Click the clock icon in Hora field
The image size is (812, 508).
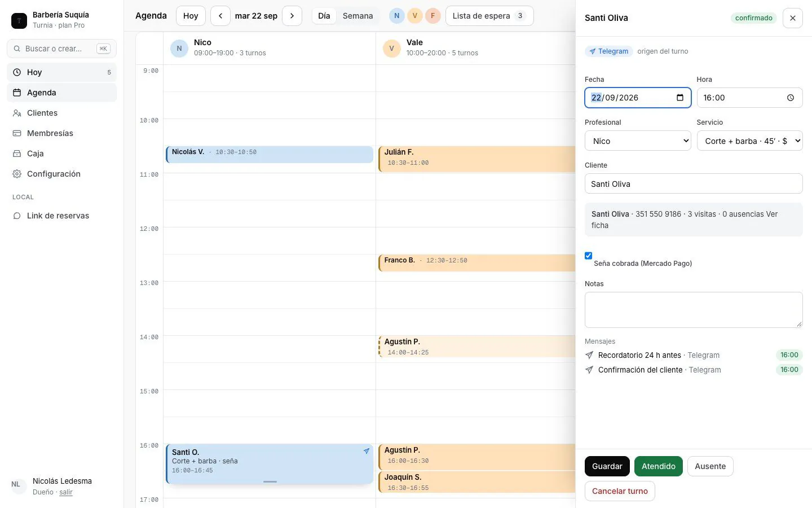coord(791,98)
